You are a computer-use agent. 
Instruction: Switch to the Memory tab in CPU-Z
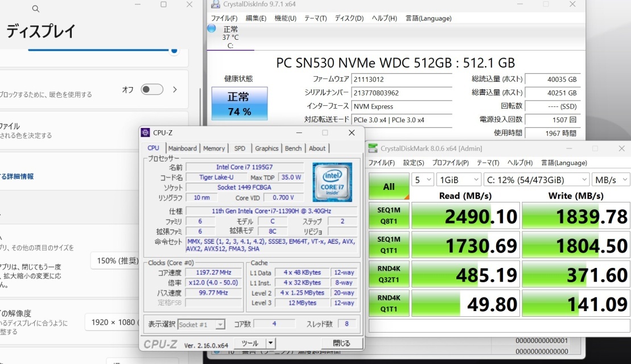point(214,148)
